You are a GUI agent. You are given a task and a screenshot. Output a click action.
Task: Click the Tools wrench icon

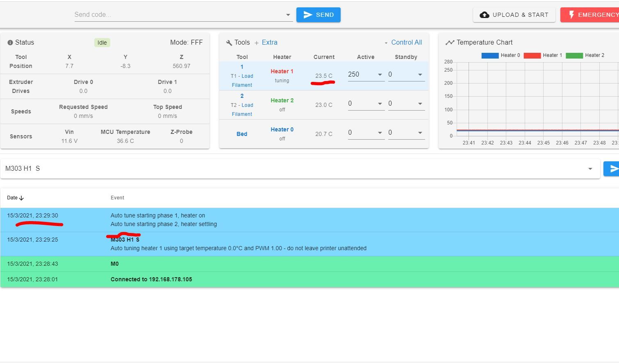(x=229, y=43)
